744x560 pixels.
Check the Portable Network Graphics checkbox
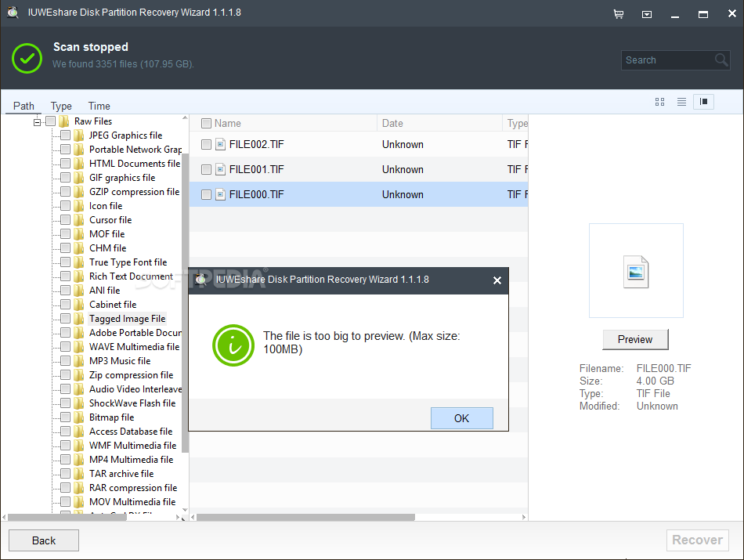pos(66,149)
